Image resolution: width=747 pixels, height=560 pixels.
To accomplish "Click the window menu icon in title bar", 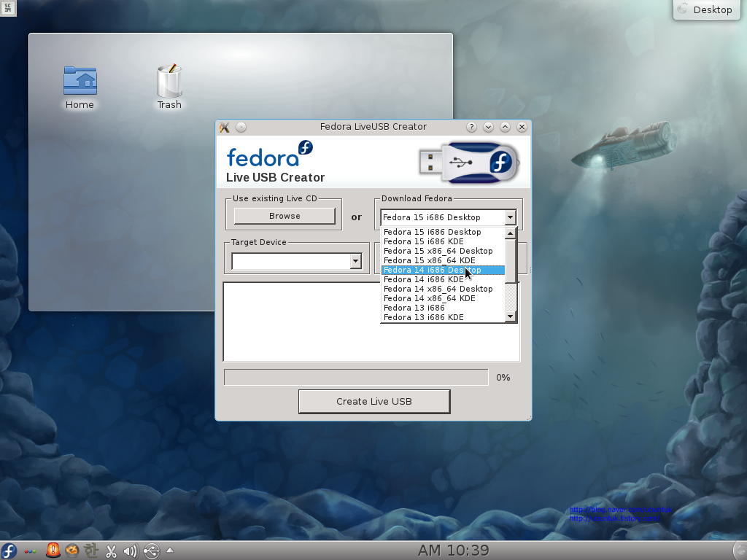I will click(x=225, y=127).
